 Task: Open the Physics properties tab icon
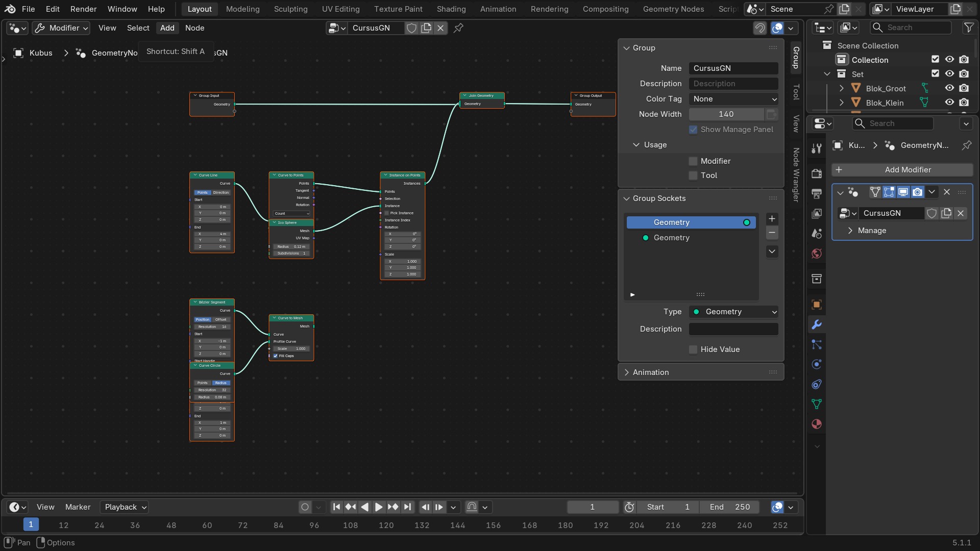point(817,364)
